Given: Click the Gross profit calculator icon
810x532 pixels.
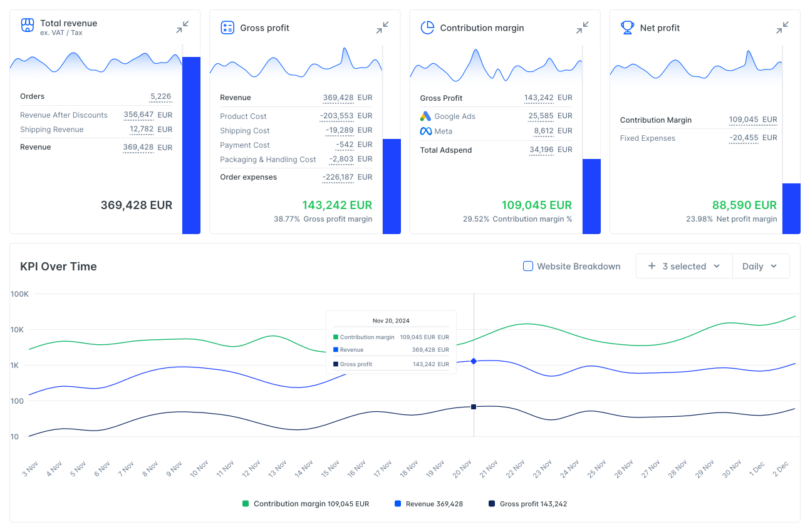Looking at the screenshot, I should pyautogui.click(x=227, y=28).
